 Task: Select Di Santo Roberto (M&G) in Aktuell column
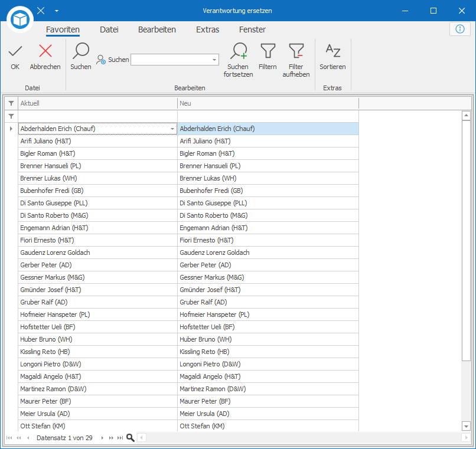point(98,215)
